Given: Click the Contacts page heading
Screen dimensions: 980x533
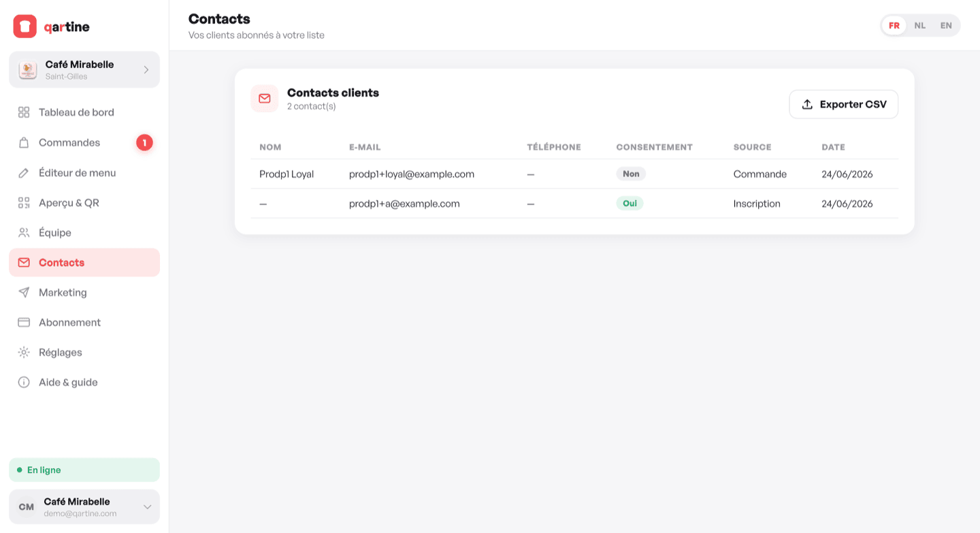Looking at the screenshot, I should pyautogui.click(x=219, y=19).
